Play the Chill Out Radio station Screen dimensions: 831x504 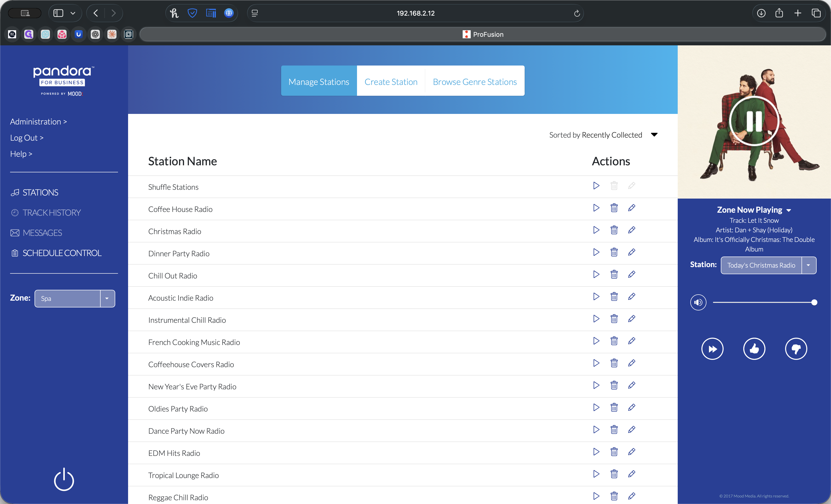[x=596, y=274]
